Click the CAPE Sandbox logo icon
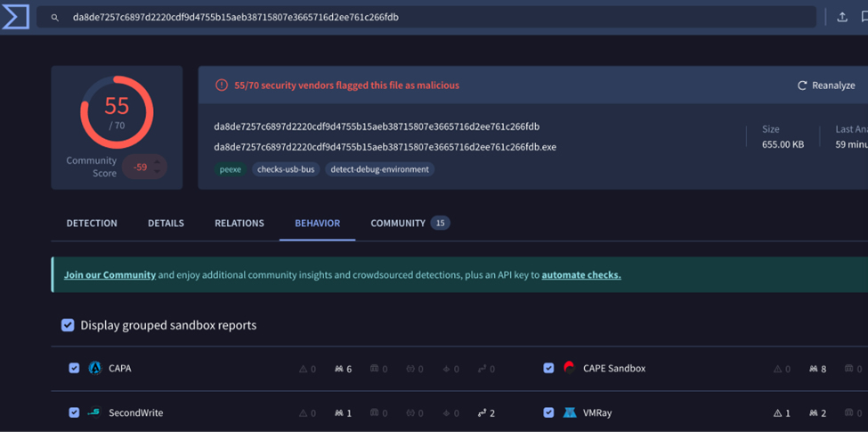The image size is (868, 432). 570,368
